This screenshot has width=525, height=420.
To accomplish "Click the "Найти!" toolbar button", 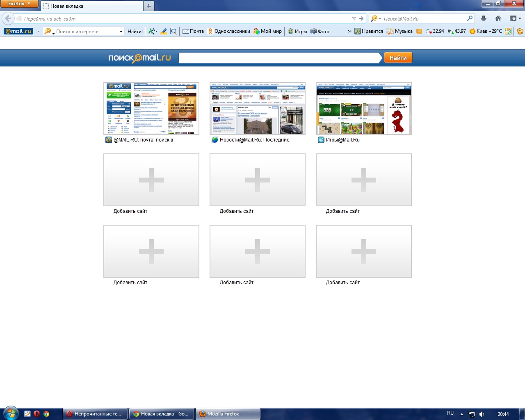I will 135,31.
